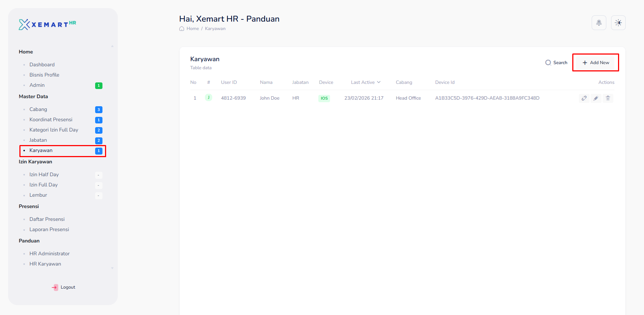Toggle the light/dark theme sun icon
Image resolution: width=644 pixels, height=315 pixels.
pyautogui.click(x=618, y=23)
